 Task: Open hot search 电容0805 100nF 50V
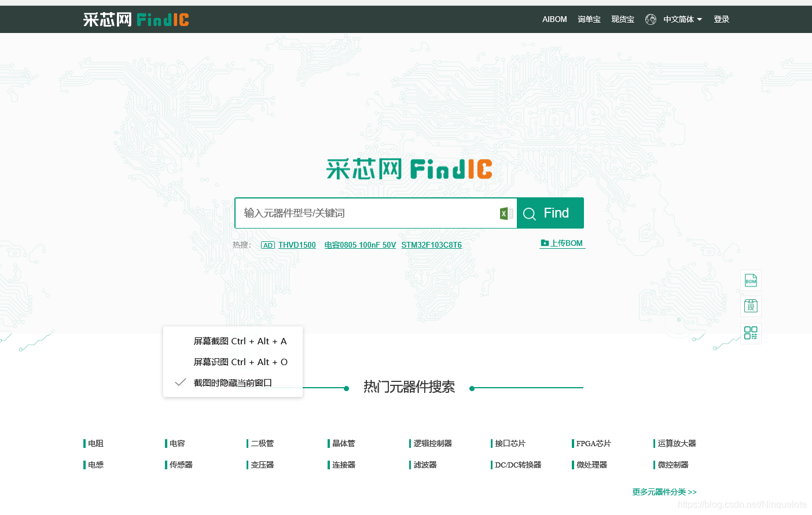(360, 245)
